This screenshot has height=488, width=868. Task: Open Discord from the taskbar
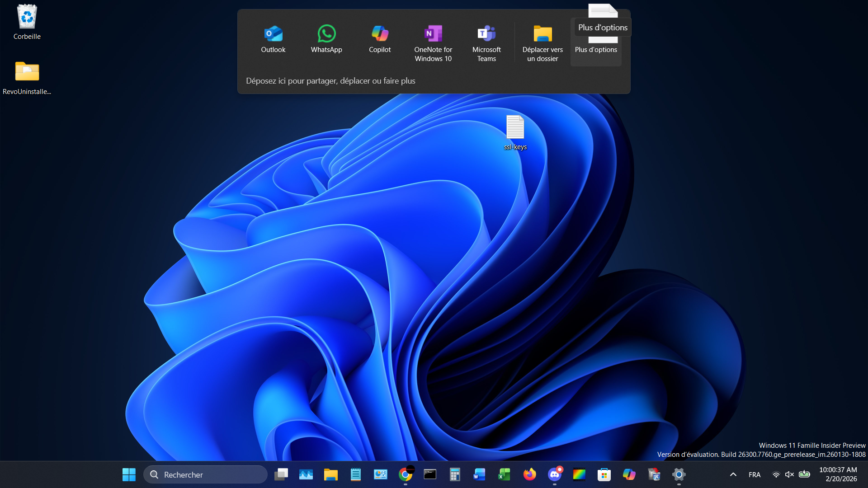pos(555,474)
